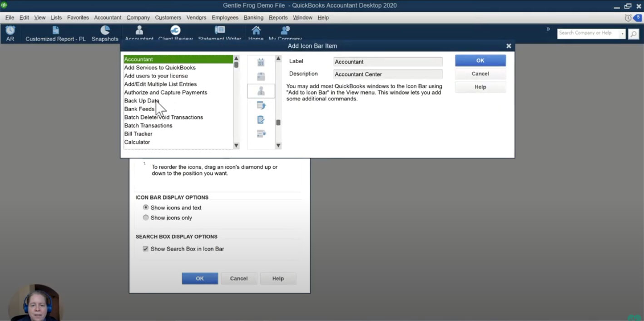Click the Description text field

(388, 74)
